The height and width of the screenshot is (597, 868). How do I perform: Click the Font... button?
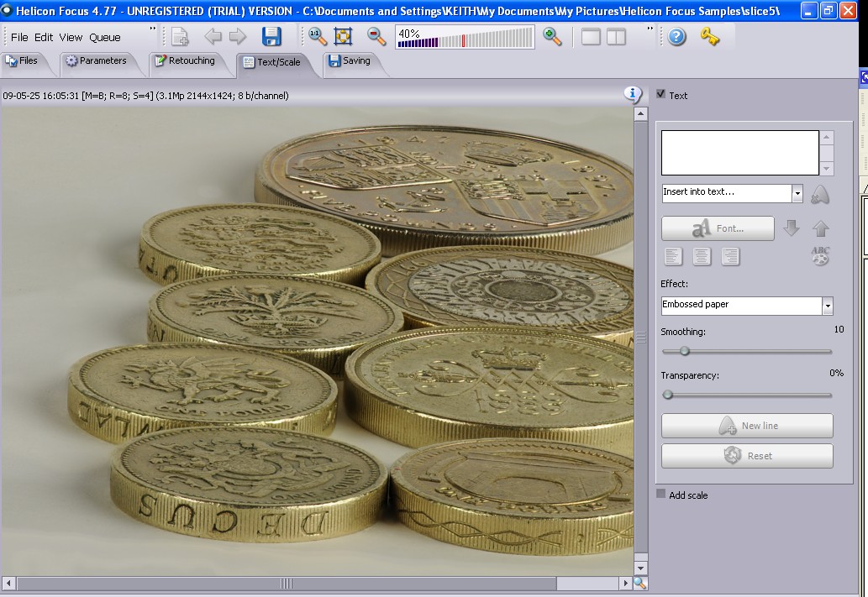point(718,228)
